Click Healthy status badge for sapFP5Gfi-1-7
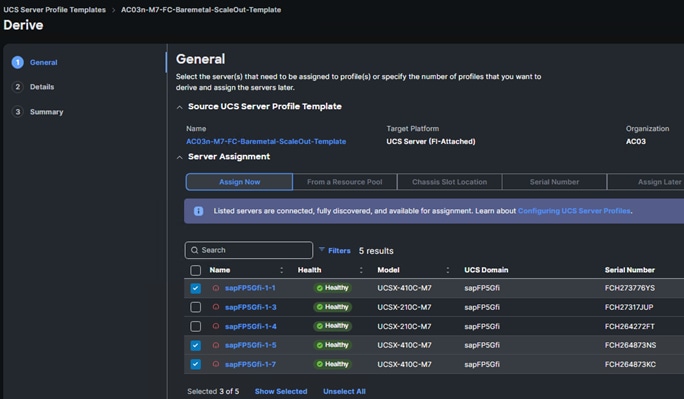The image size is (684, 399). pos(333,364)
